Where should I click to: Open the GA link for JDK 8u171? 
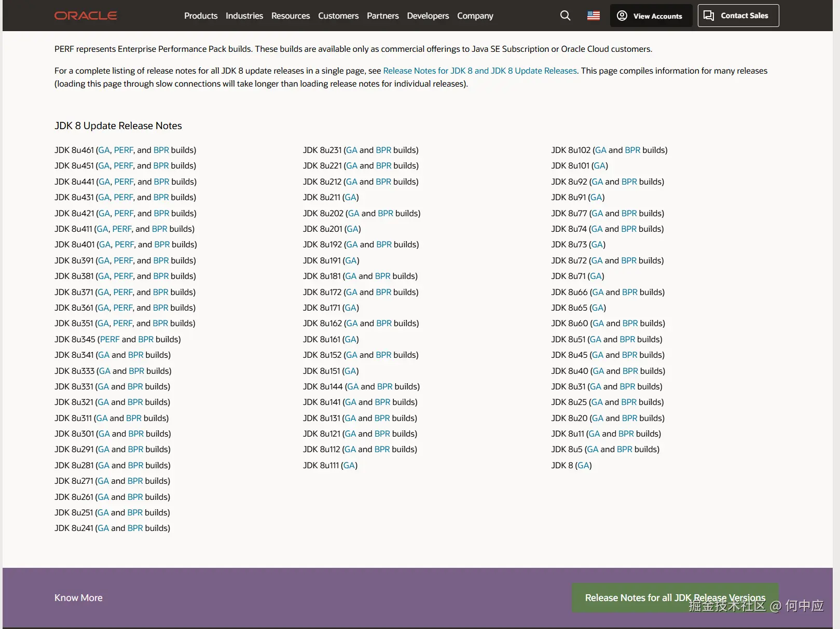pyautogui.click(x=351, y=307)
